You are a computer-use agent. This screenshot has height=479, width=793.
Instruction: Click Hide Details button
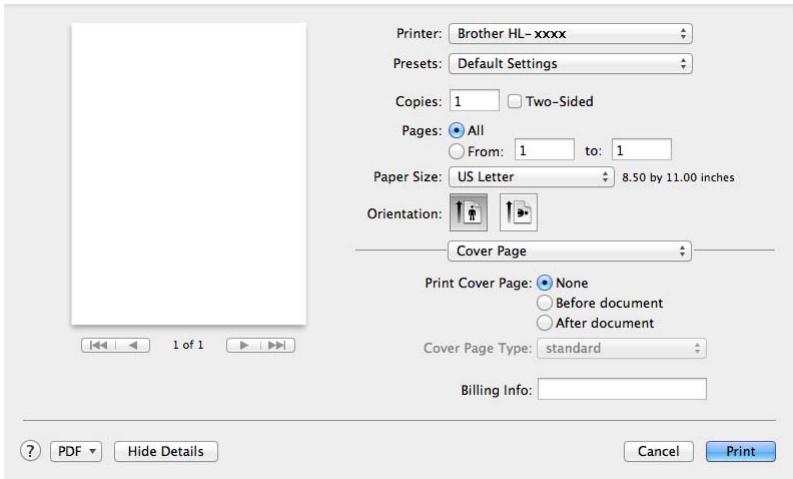coord(166,451)
